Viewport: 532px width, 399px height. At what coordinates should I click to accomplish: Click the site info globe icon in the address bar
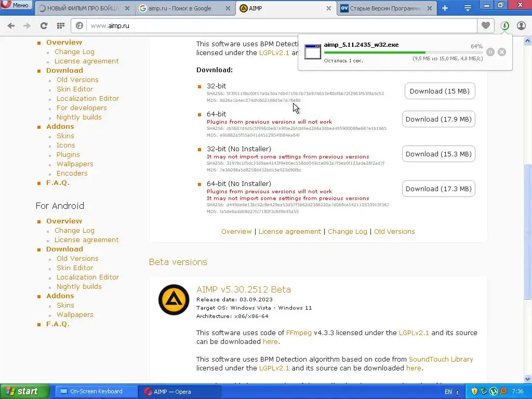(x=79, y=25)
